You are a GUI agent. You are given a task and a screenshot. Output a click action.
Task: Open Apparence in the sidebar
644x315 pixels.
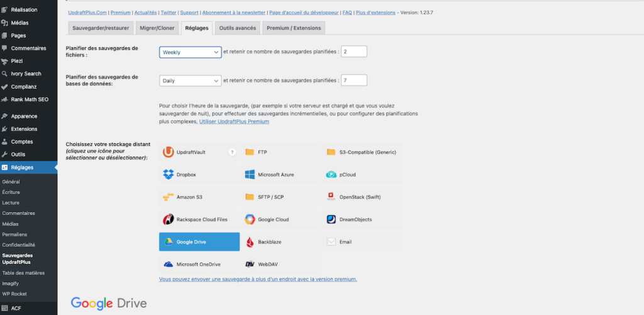tap(24, 116)
